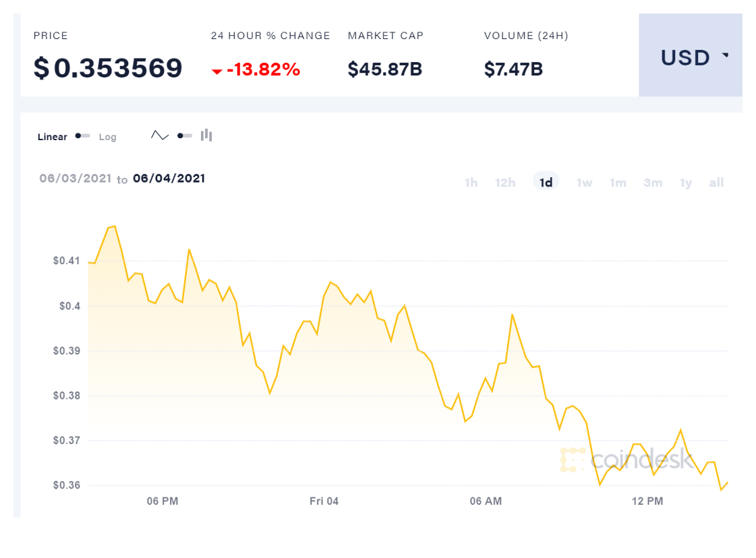Switch to the 12h time range
756x558 pixels.
[x=505, y=183]
